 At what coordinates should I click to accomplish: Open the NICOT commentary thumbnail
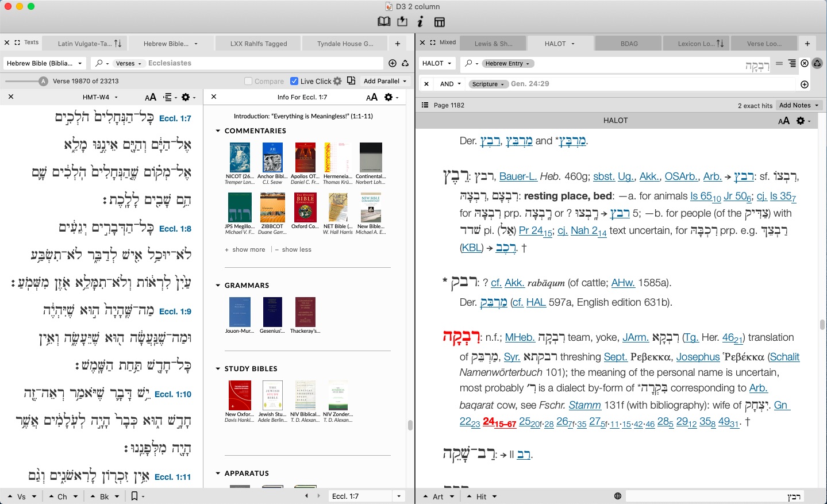coord(239,158)
